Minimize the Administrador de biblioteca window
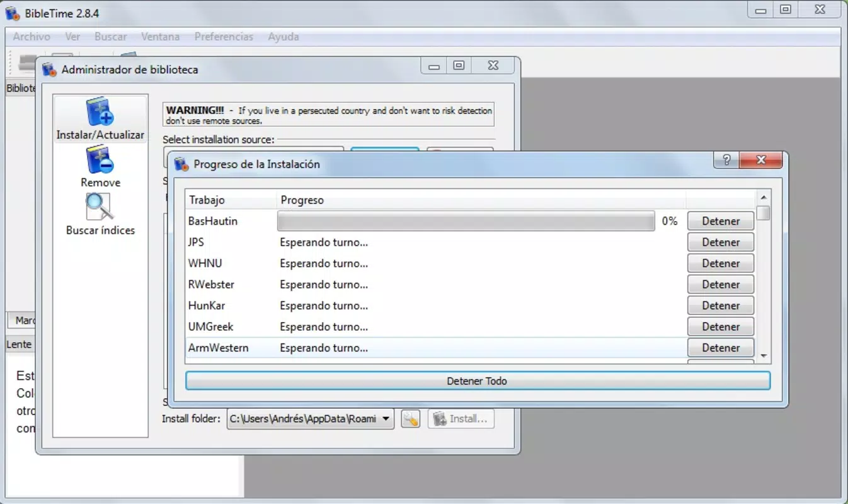This screenshot has height=504, width=848. pyautogui.click(x=433, y=65)
